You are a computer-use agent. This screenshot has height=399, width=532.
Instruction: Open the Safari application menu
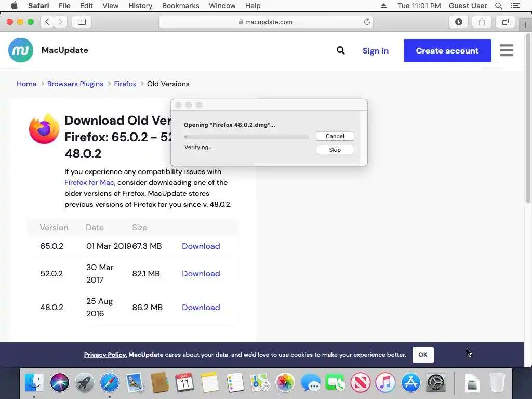38,6
